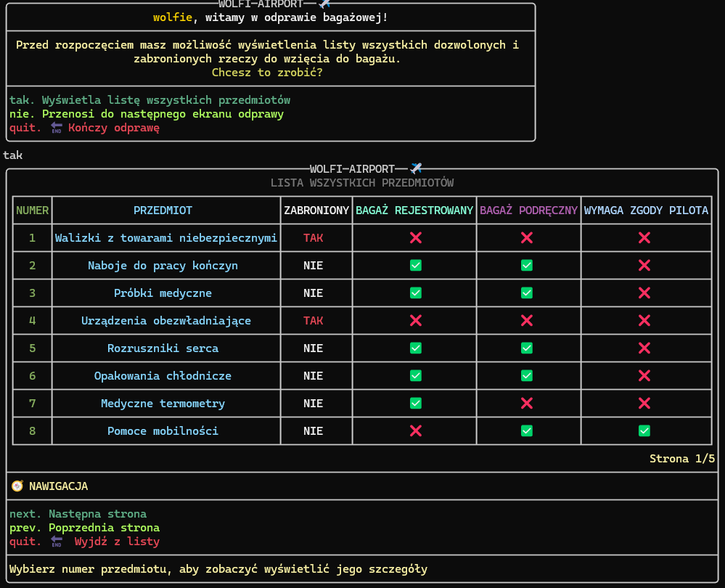Screen dimensions: 725x588
Task: Click the typed 'tak' command line
Action: pyautogui.click(x=12, y=155)
